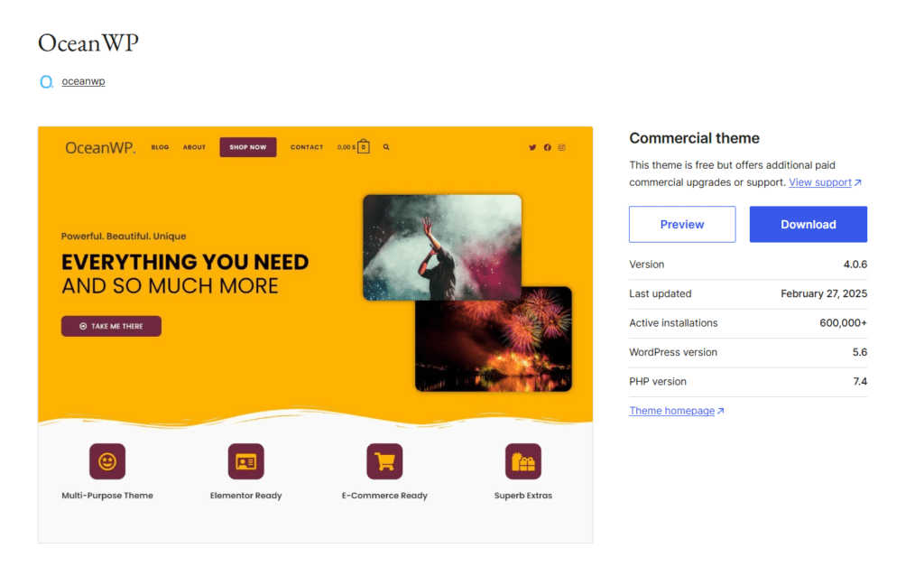Click the E-Commerce Ready label
The width and height of the screenshot is (924, 567).
[384, 496]
